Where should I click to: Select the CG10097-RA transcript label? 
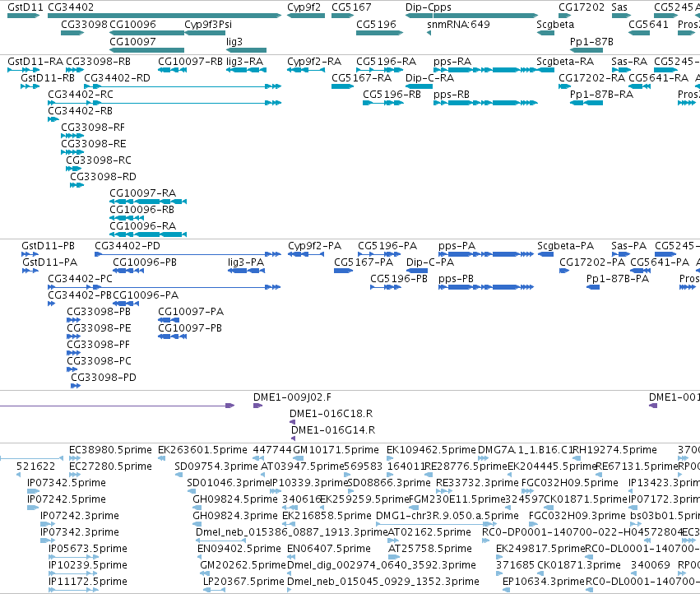(143, 193)
